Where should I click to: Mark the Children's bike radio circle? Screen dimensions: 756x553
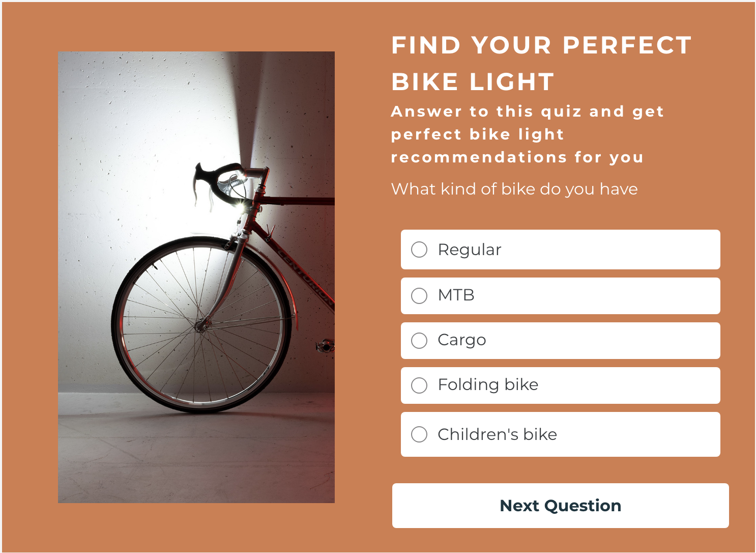419,434
